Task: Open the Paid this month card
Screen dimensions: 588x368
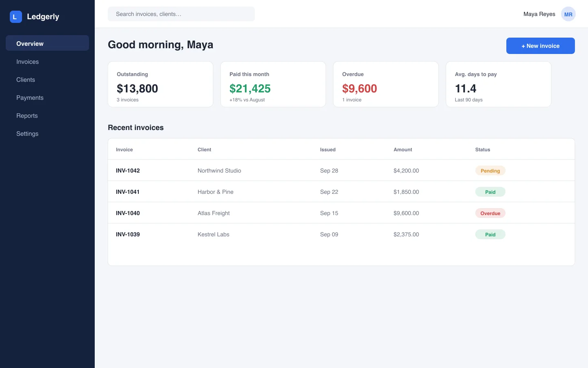Action: click(x=273, y=84)
